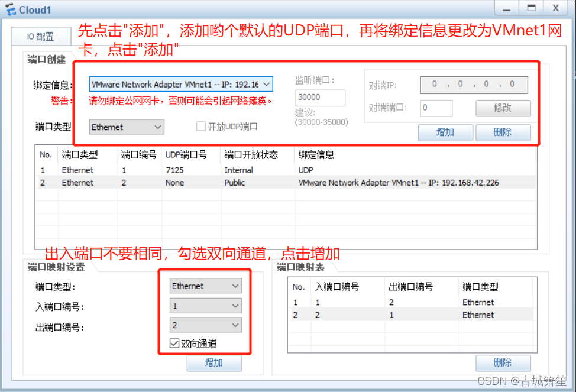Screen dimensions: 576x392
Task: Click 增加 button in 端口创建 section
Action: point(445,132)
